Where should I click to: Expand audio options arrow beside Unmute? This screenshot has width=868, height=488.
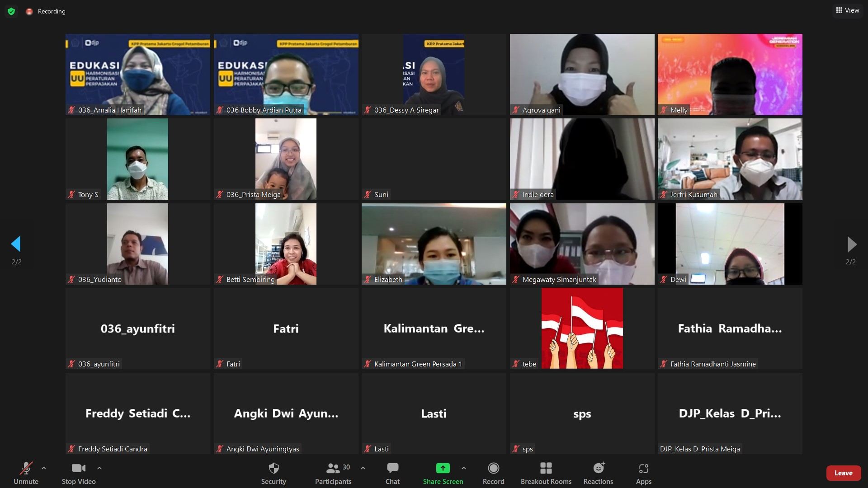point(44,468)
